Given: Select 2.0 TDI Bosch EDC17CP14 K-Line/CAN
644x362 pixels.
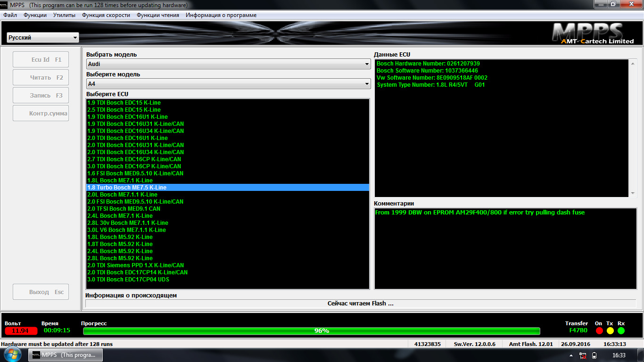Looking at the screenshot, I should click(228, 272).
